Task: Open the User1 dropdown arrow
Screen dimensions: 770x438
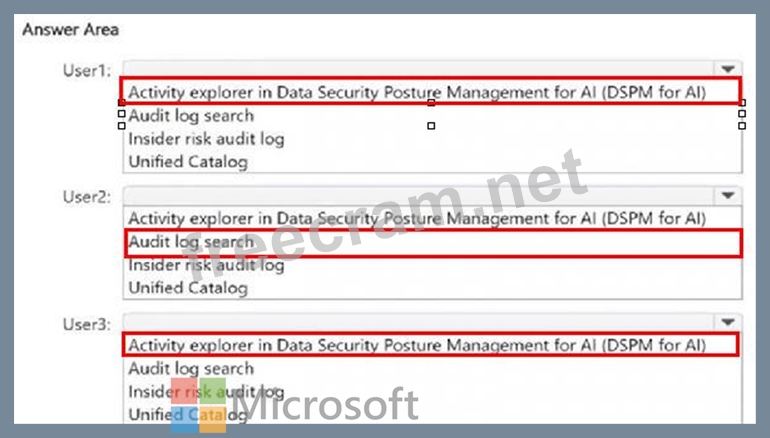Action: point(727,68)
